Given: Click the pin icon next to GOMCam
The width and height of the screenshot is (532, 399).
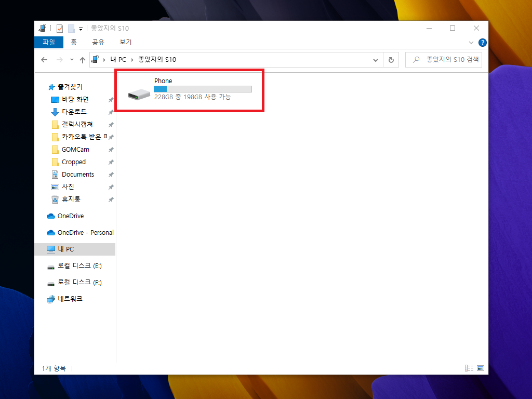Looking at the screenshot, I should [x=111, y=150].
